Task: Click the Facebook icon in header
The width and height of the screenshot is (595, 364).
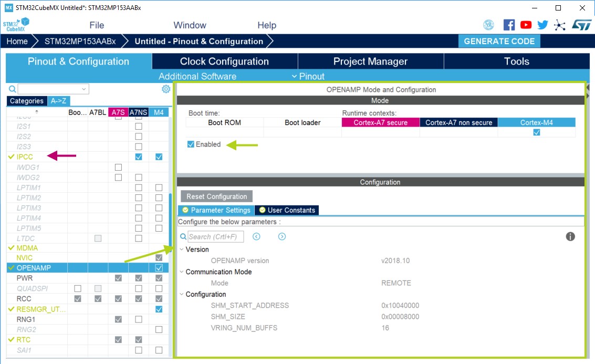Action: [509, 25]
